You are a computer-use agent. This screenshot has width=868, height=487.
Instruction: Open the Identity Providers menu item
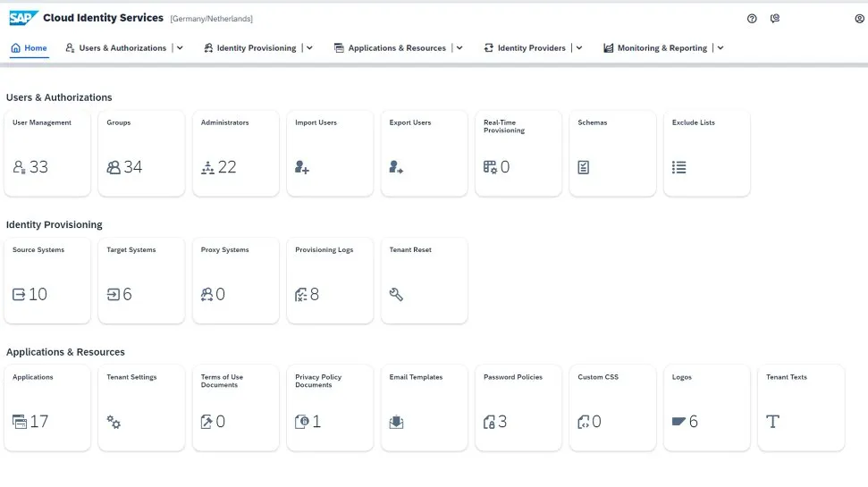coord(531,48)
